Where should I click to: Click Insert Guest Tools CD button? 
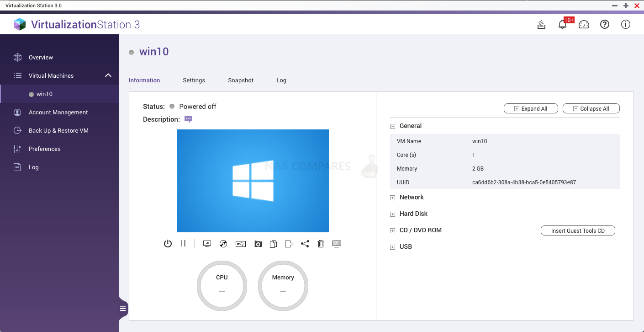pyautogui.click(x=578, y=230)
